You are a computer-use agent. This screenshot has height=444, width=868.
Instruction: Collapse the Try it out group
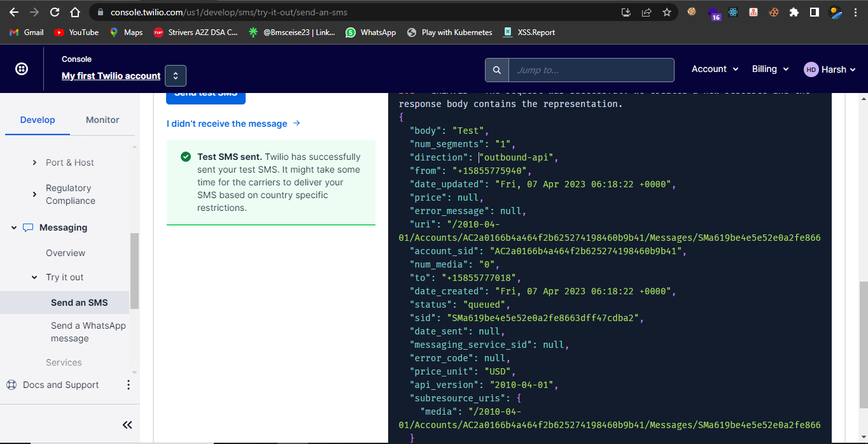34,277
